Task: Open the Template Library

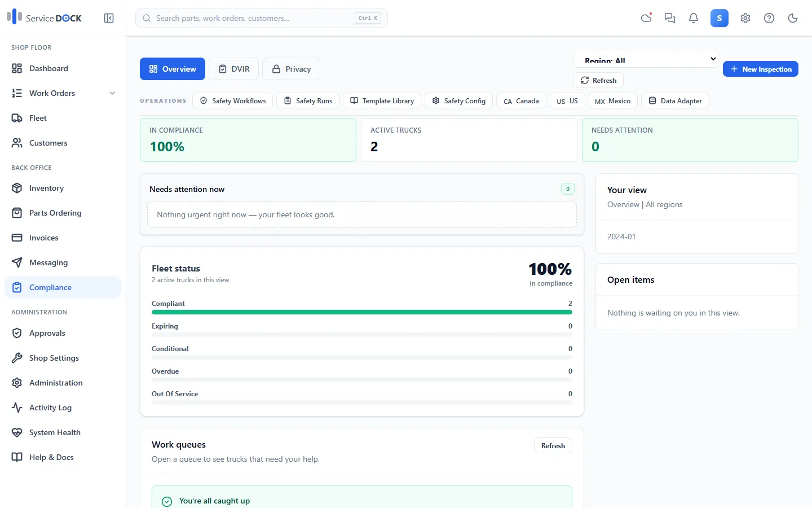Action: point(382,100)
